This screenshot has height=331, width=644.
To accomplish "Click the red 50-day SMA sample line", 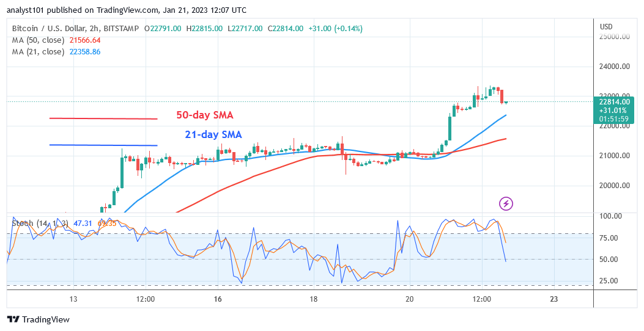I will [103, 118].
